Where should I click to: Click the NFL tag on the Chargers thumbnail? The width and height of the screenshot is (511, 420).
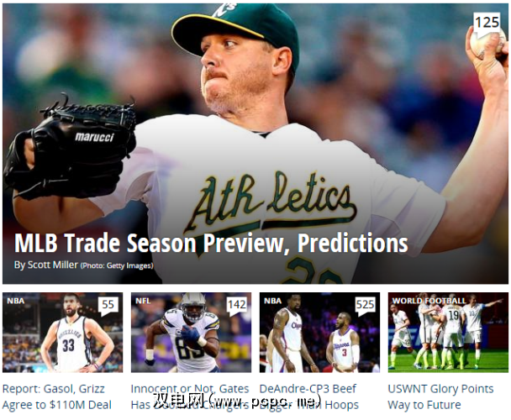coord(143,301)
